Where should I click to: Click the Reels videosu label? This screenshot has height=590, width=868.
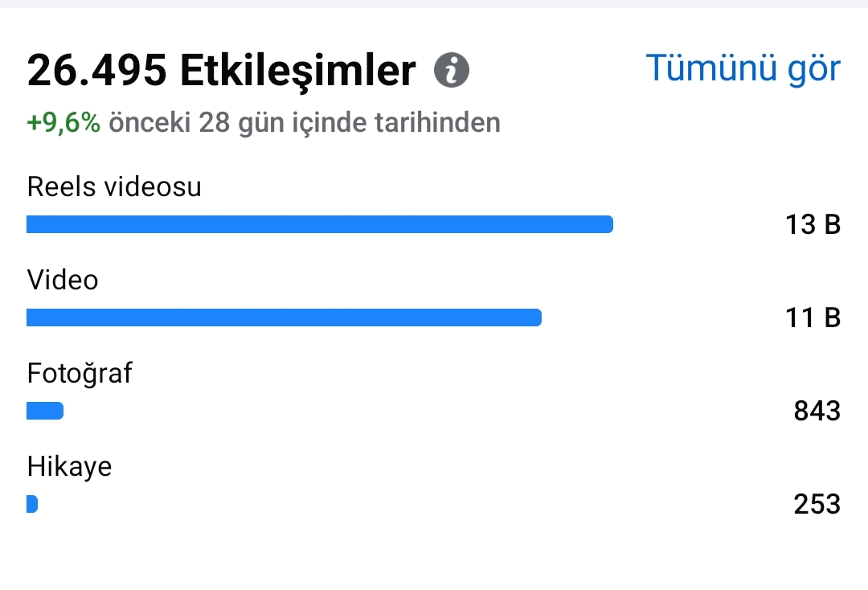click(x=114, y=187)
